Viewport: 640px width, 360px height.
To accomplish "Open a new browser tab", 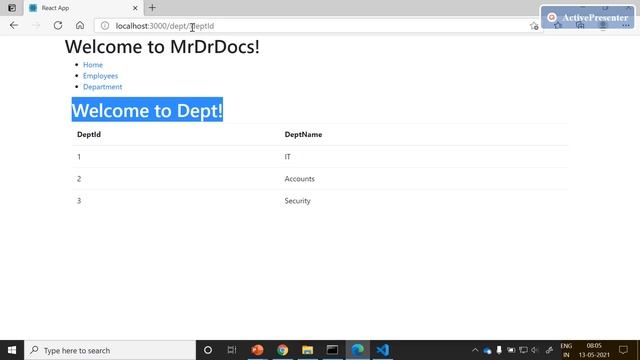I will coord(152,8).
